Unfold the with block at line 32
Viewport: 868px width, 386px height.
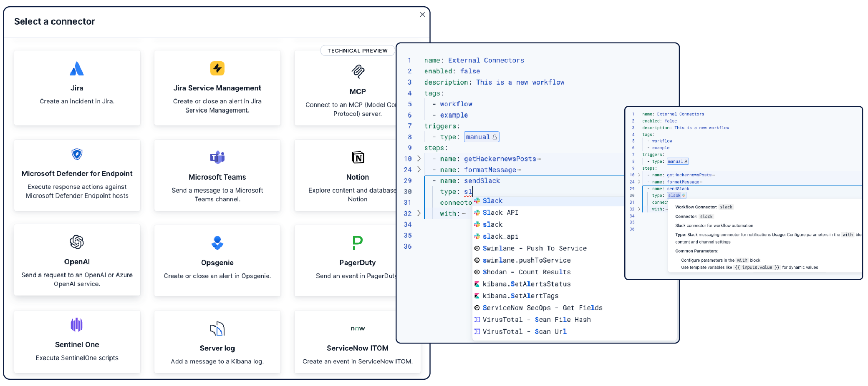tap(419, 213)
